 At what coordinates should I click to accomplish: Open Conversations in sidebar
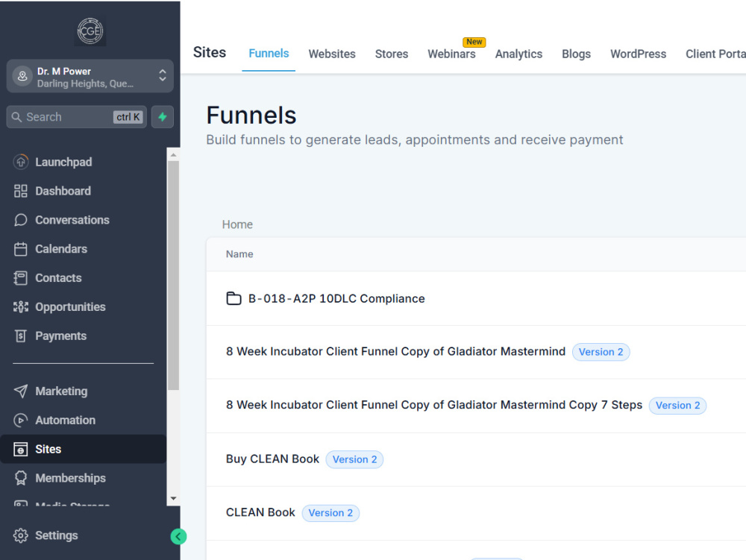(x=72, y=220)
